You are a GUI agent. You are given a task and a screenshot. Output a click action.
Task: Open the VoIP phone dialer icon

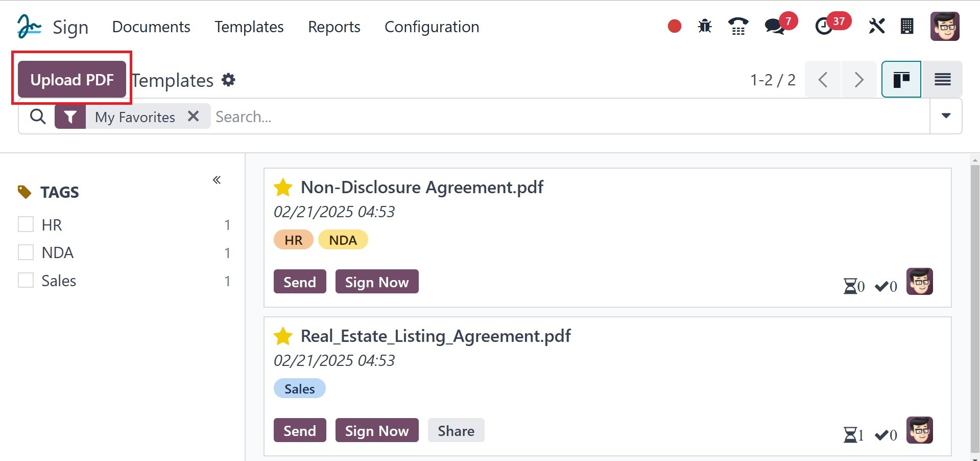click(738, 26)
